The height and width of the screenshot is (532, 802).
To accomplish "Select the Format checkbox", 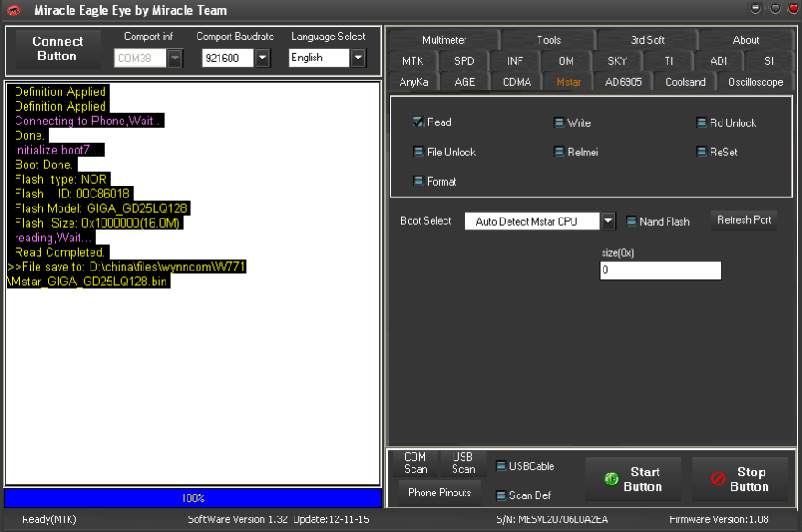I will tap(419, 181).
